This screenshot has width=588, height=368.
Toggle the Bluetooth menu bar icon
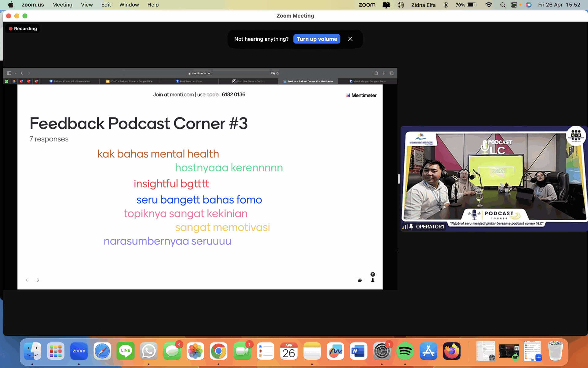click(x=446, y=5)
